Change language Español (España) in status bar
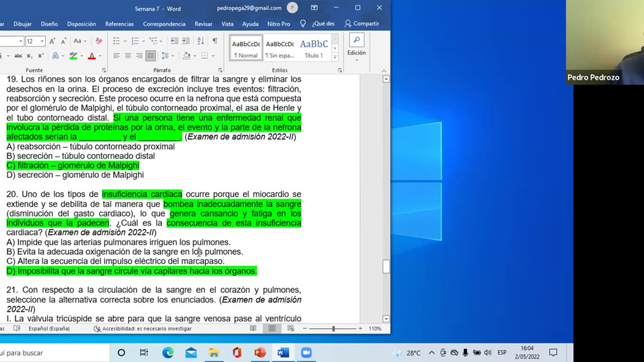Image resolution: width=644 pixels, height=362 pixels. 49,328
